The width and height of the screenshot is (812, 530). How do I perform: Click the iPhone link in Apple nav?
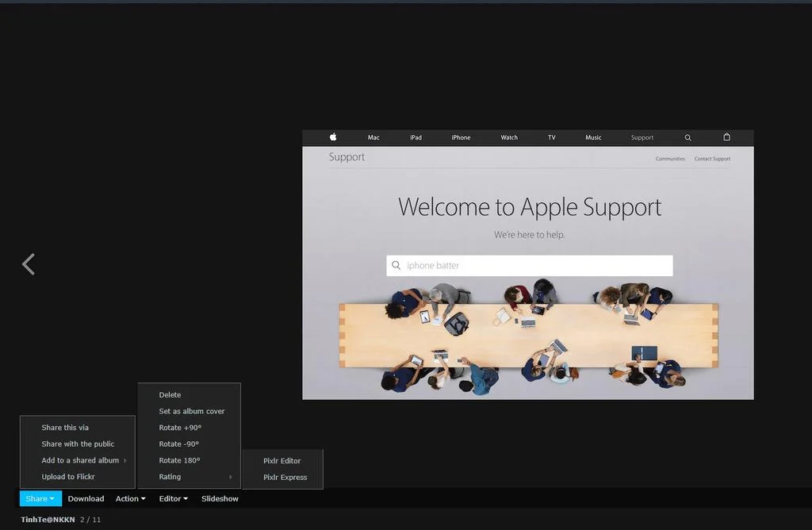point(461,137)
